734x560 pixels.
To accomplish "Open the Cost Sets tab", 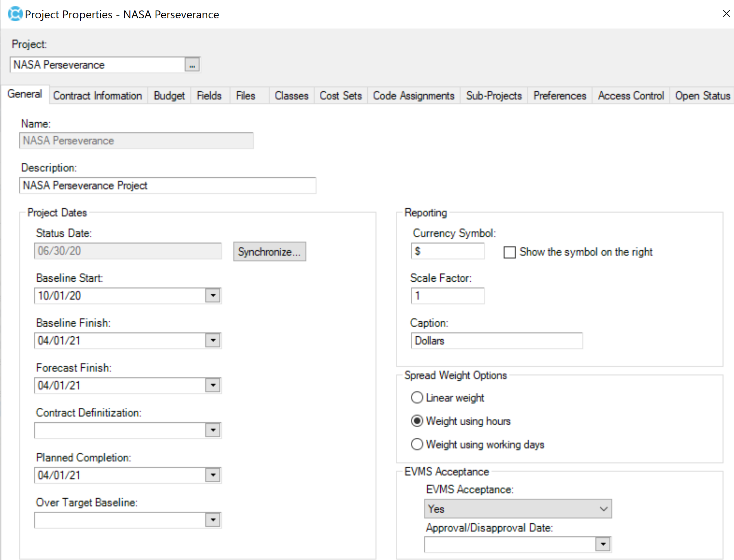I will pos(341,96).
